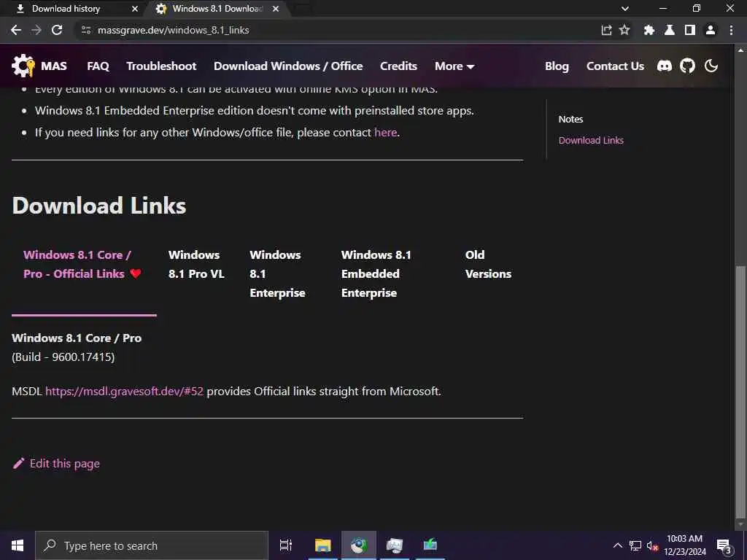
Task: Reload the page
Action: pyautogui.click(x=57, y=30)
